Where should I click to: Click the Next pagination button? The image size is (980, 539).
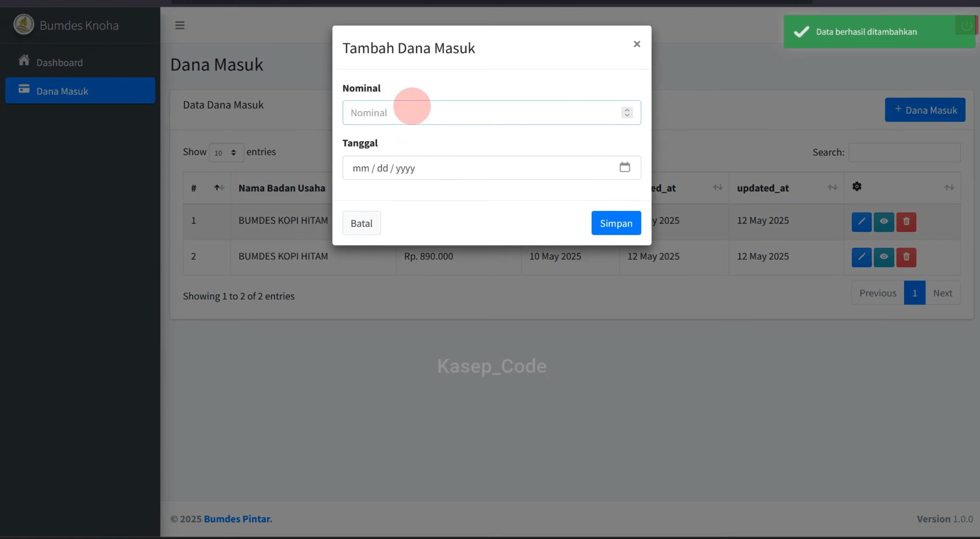pos(942,293)
